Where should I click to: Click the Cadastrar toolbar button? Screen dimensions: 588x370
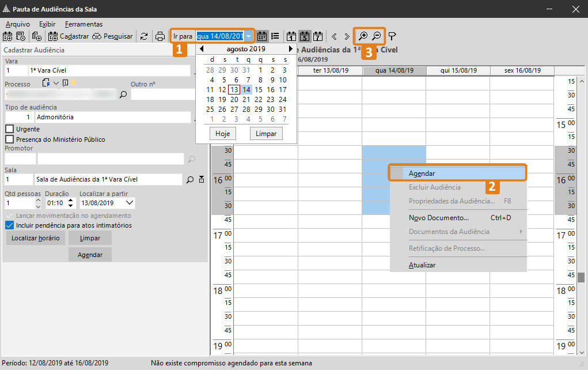point(69,36)
